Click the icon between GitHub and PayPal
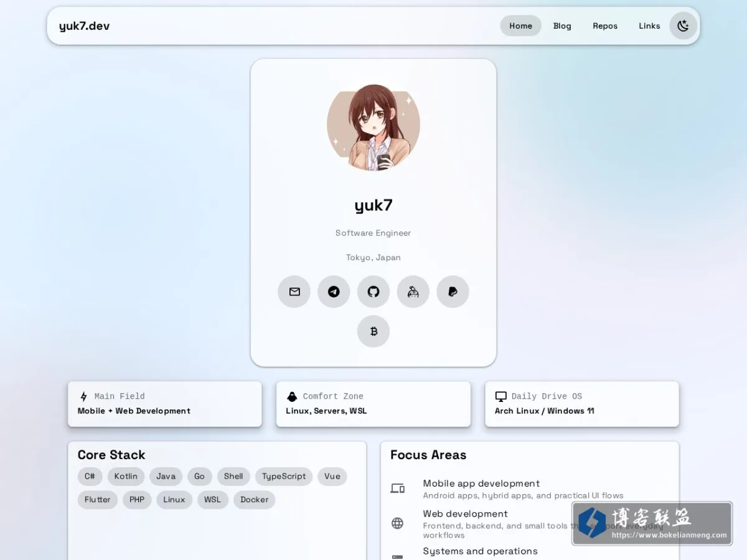This screenshot has width=747, height=560. (413, 291)
